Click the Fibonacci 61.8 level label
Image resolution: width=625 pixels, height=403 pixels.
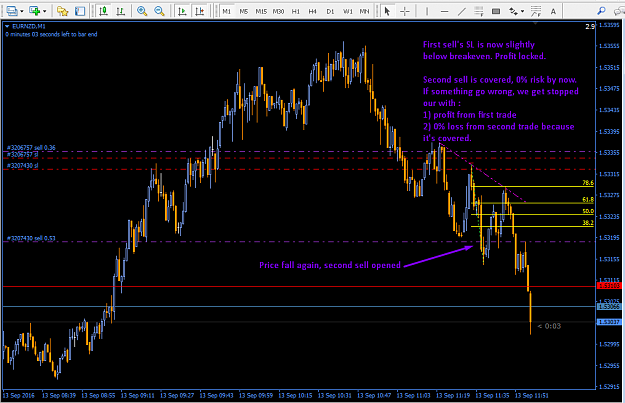[x=588, y=199]
